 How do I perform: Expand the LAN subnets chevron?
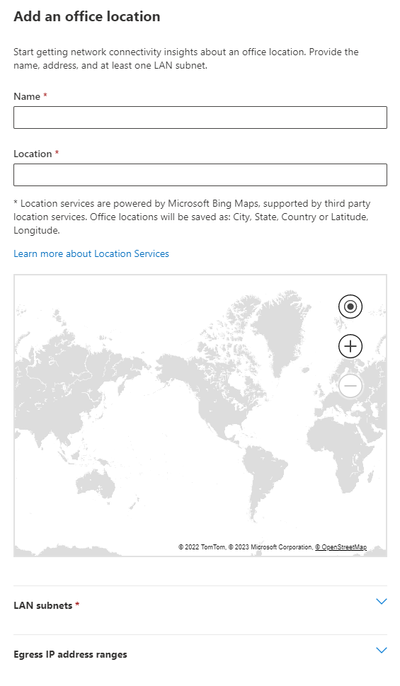[381, 602]
